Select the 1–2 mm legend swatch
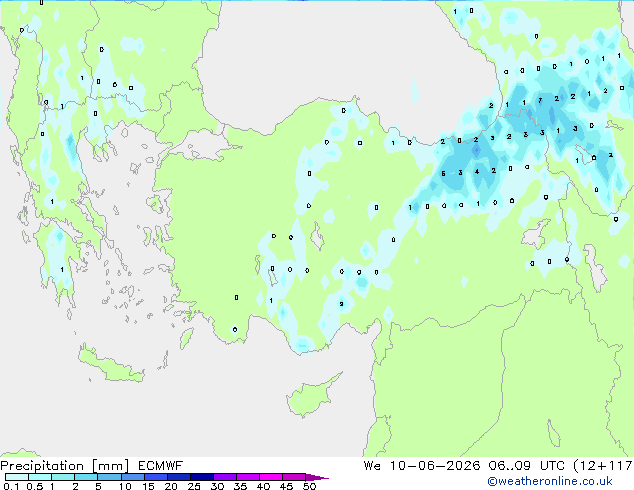634x490 pixels. (x=63, y=477)
